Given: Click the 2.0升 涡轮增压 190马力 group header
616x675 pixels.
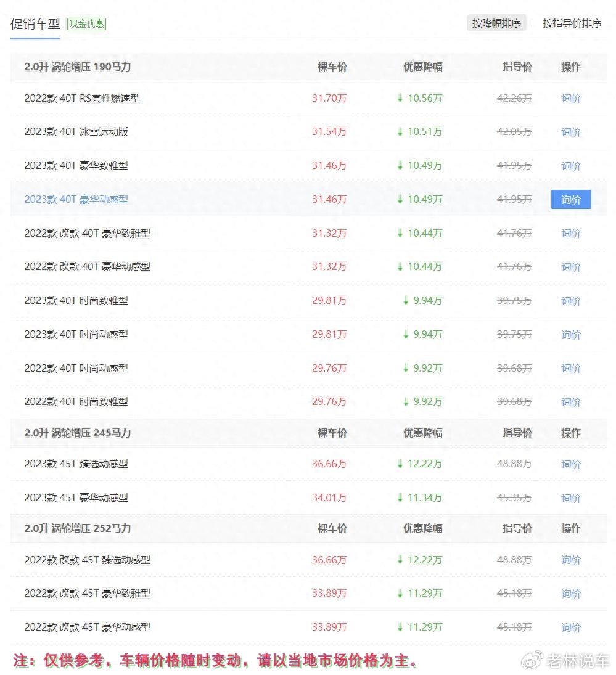Looking at the screenshot, I should 78,67.
